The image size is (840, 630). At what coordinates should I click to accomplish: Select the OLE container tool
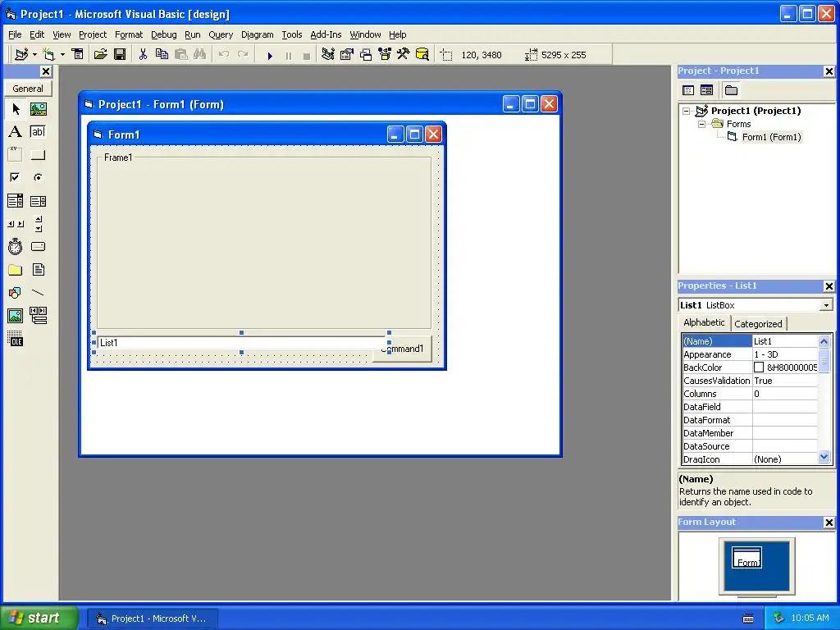point(16,339)
